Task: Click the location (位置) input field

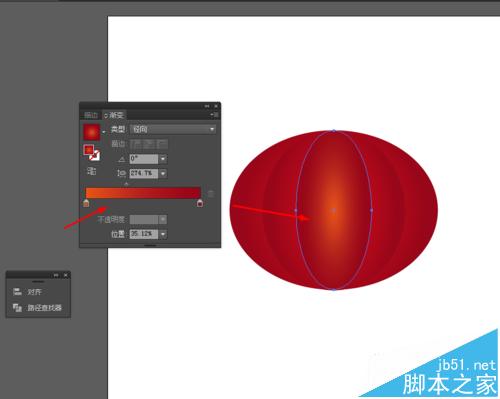Action: [144, 234]
